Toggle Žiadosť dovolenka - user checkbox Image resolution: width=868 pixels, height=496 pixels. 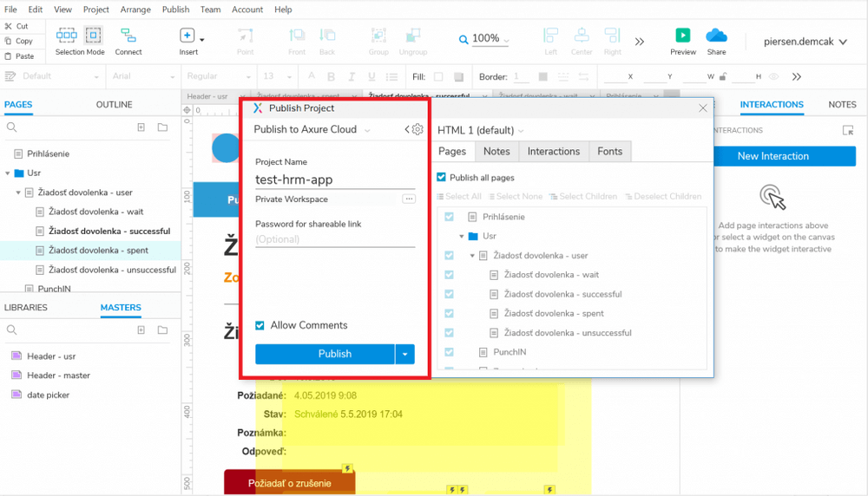click(449, 256)
